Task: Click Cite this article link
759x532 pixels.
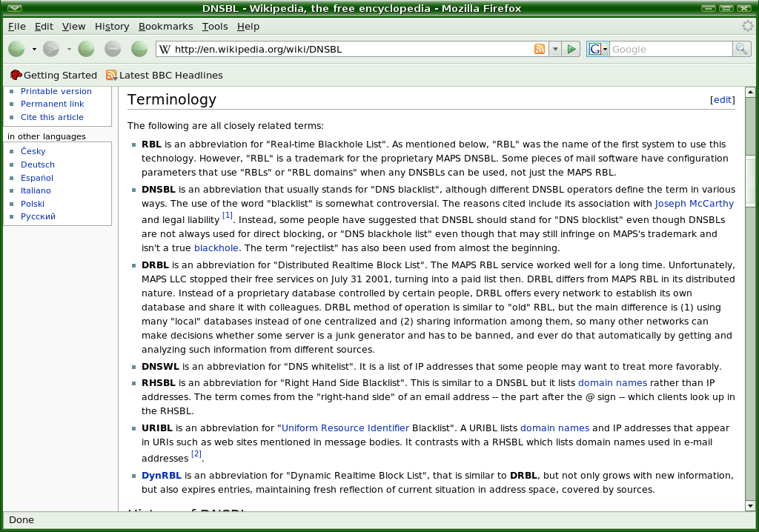Action: [52, 117]
